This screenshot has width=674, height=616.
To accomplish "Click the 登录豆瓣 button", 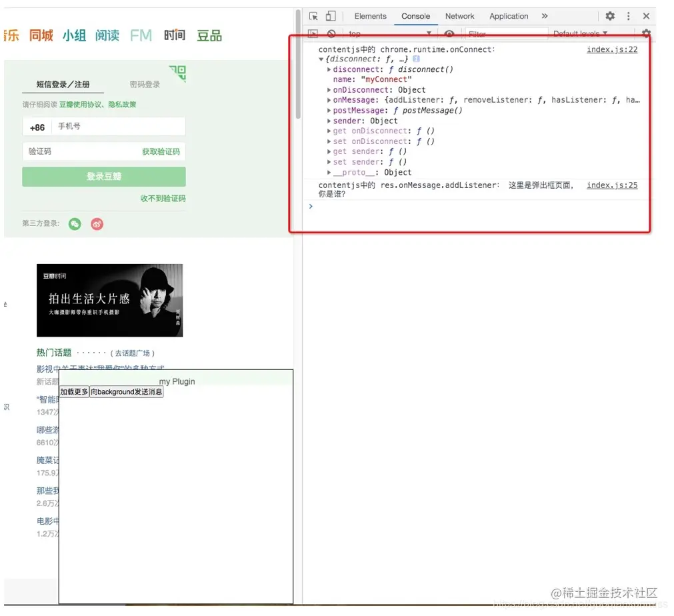I will point(104,177).
